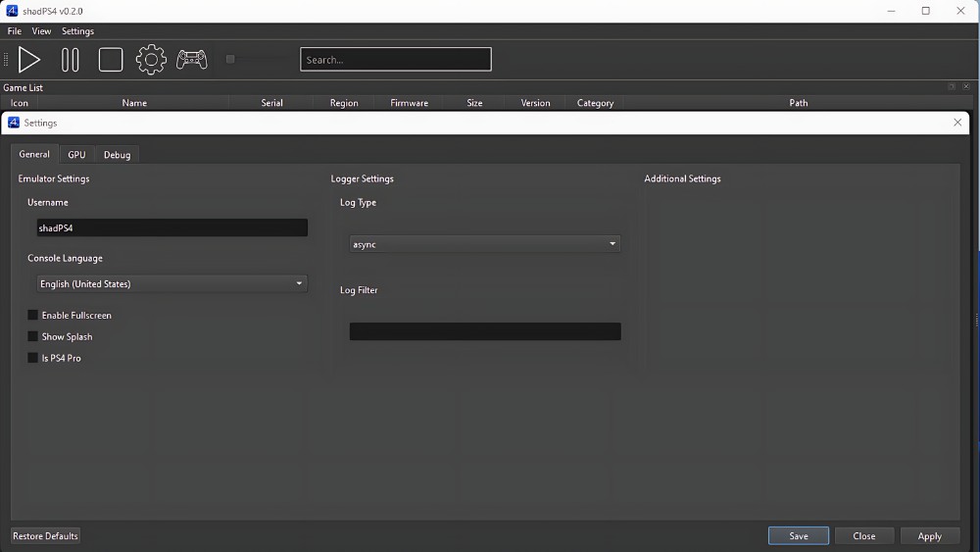Viewport: 980px width, 552px height.
Task: Click the Log Filter input field
Action: [485, 331]
